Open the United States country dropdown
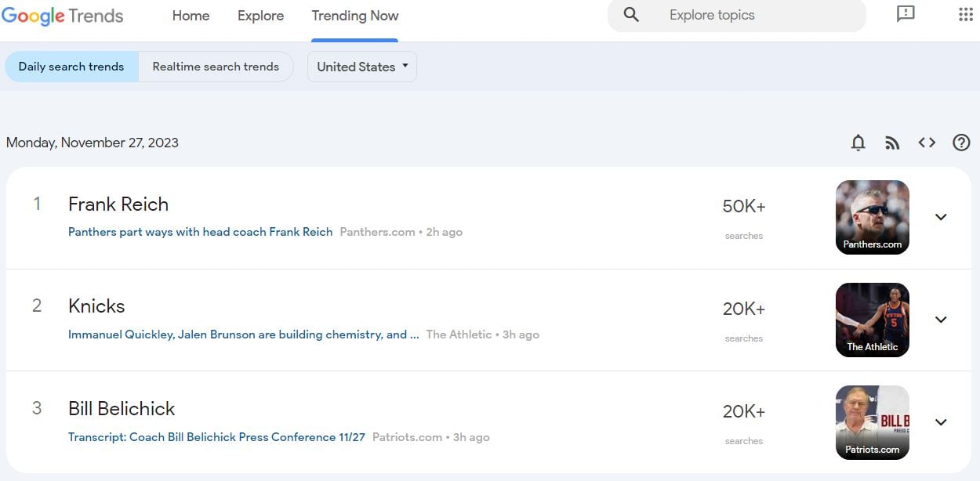The height and width of the screenshot is (481, 980). pos(362,67)
